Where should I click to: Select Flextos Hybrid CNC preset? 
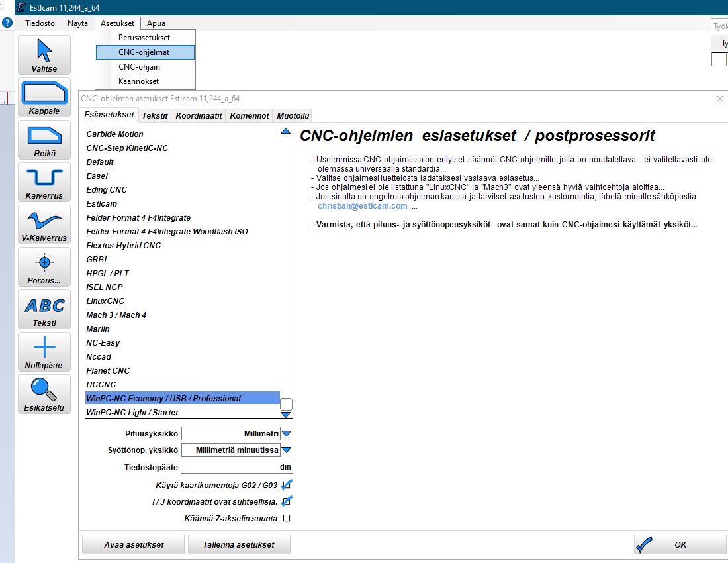[x=183, y=246]
